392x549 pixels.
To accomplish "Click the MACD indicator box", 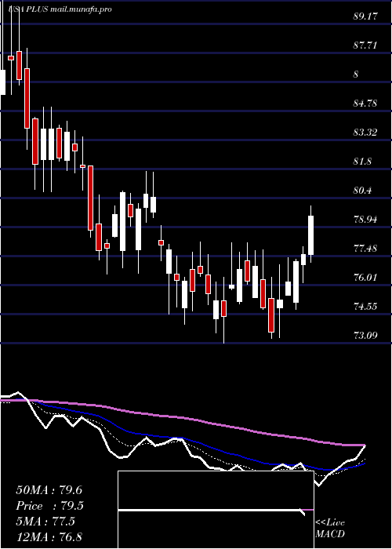I will (x=216, y=510).
